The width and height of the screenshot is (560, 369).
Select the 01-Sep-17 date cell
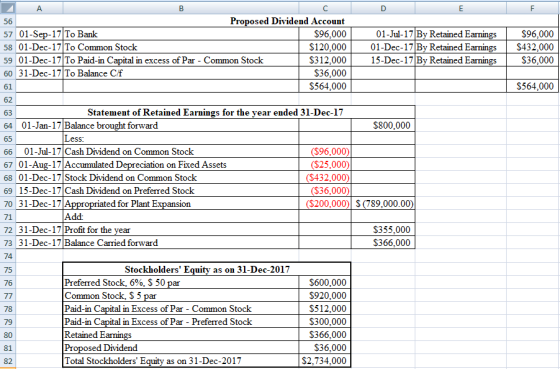click(x=40, y=34)
